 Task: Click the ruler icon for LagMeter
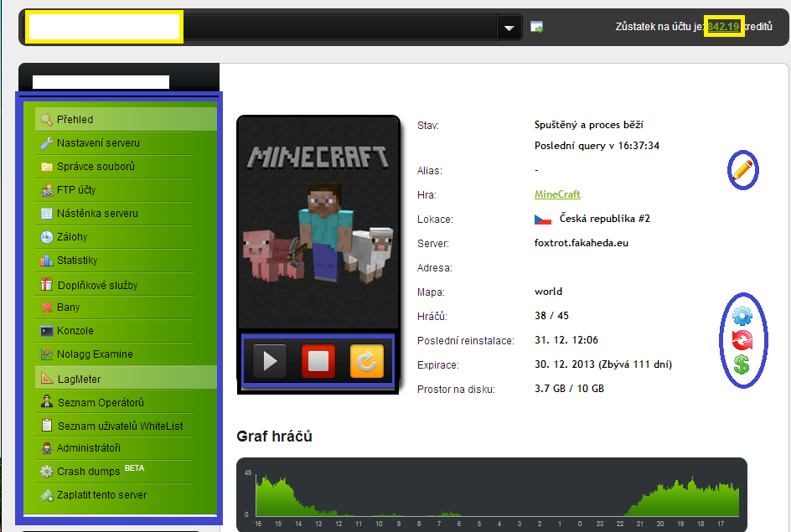tap(46, 378)
